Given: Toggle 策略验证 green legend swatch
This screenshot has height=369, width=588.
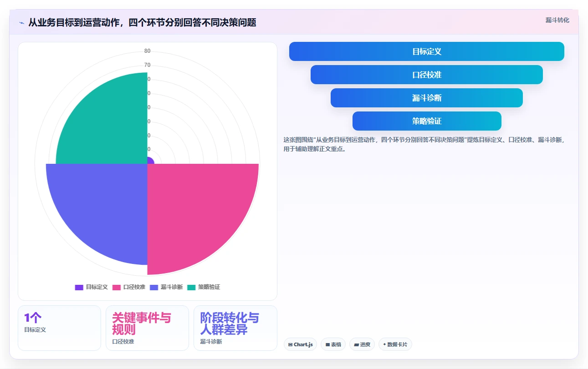Looking at the screenshot, I should pyautogui.click(x=191, y=287).
